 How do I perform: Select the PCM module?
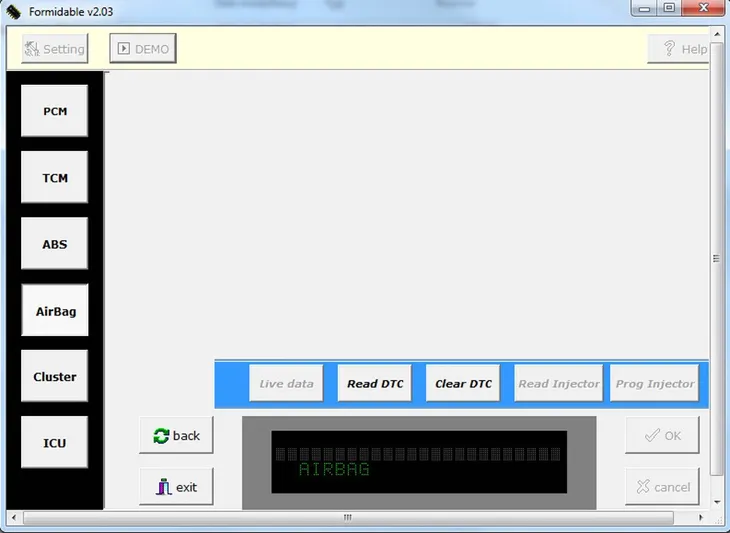click(55, 111)
